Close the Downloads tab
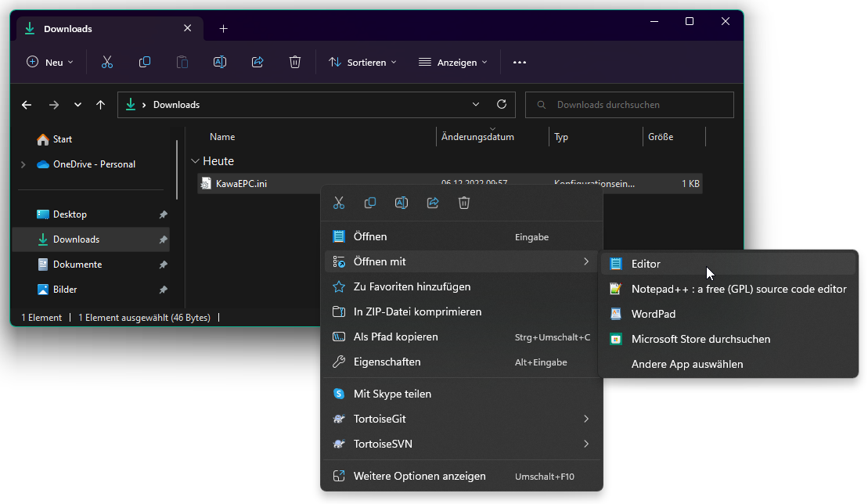Image resolution: width=868 pixels, height=504 pixels. [188, 28]
